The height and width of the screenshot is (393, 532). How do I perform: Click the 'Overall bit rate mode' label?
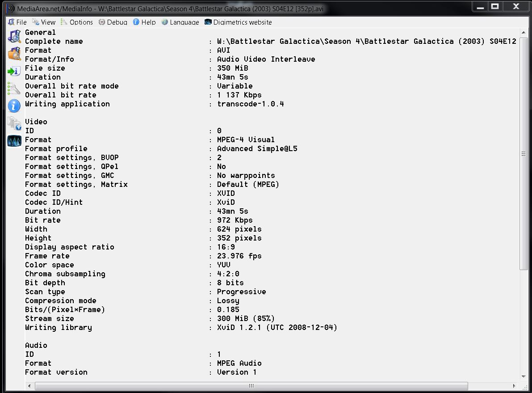[x=72, y=86]
